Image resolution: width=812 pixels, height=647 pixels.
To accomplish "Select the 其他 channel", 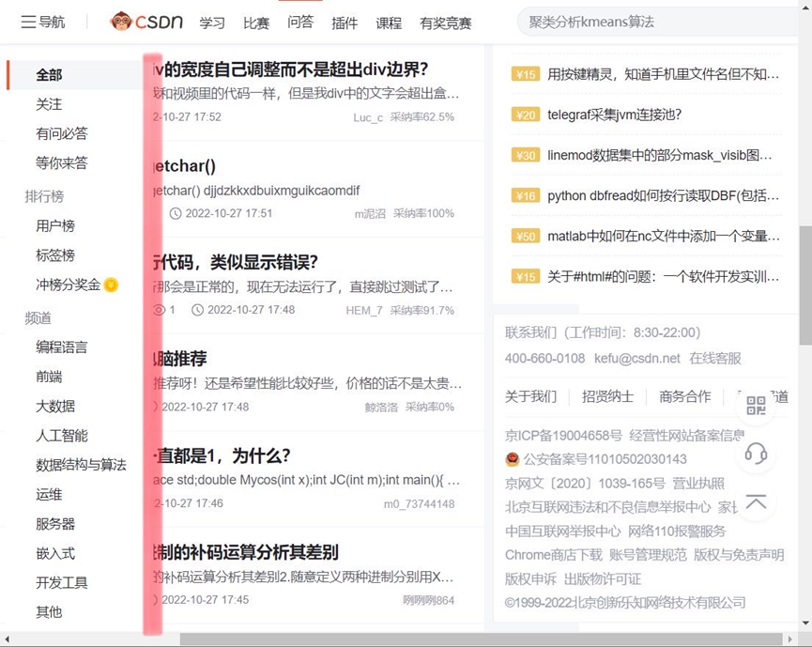I will coord(49,611).
